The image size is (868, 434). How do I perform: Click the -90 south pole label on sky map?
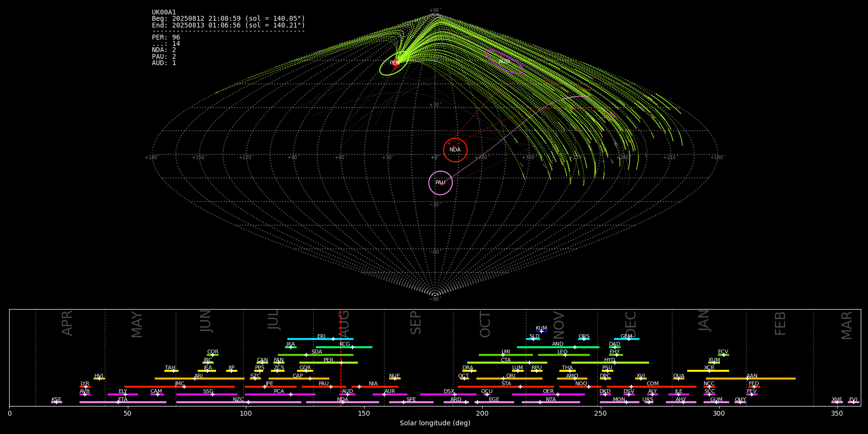(434, 299)
